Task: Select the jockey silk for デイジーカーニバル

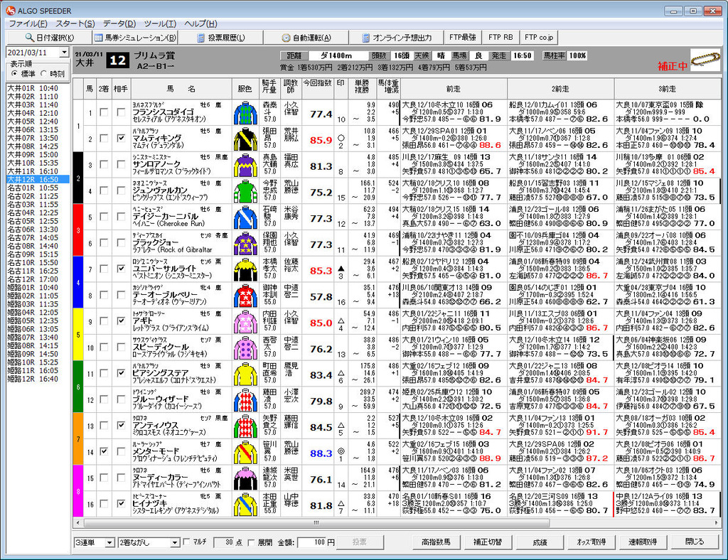Action: 245,217
